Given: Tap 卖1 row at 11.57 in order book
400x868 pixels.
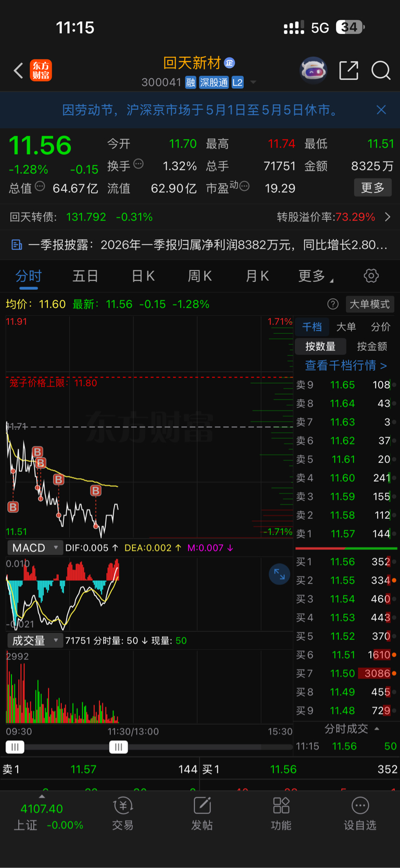Looking at the screenshot, I should [346, 534].
